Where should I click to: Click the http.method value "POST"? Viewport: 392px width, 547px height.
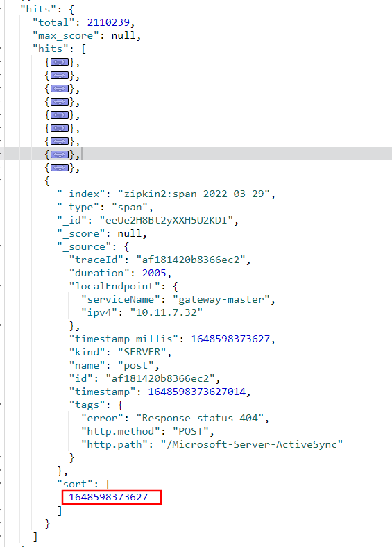click(190, 432)
